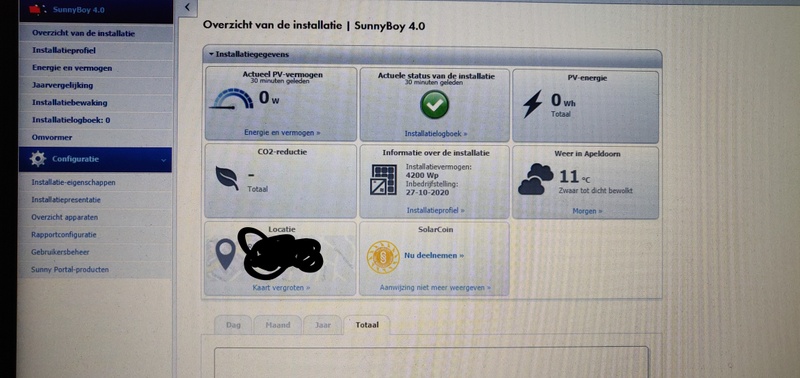Open Installatie-eigenschappen configuration page

[x=95, y=182]
